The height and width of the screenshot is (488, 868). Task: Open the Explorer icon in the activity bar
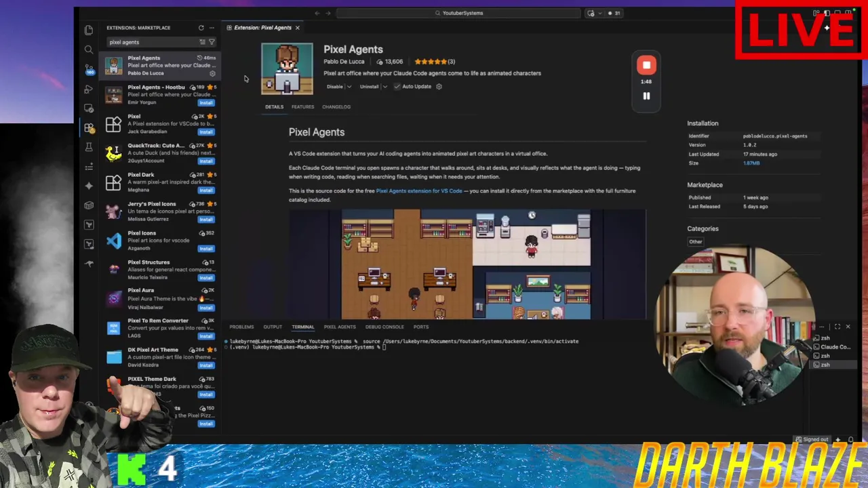(x=89, y=30)
